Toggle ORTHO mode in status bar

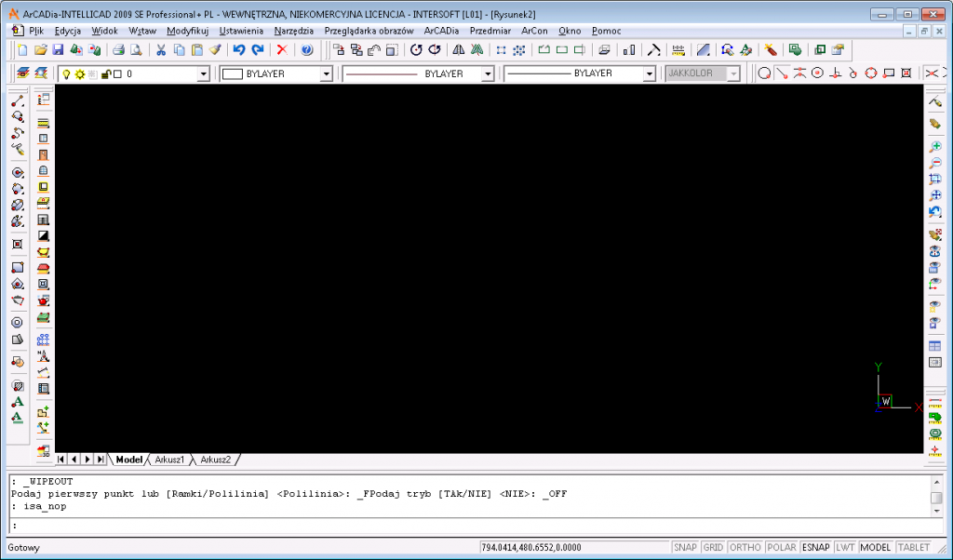[745, 548]
